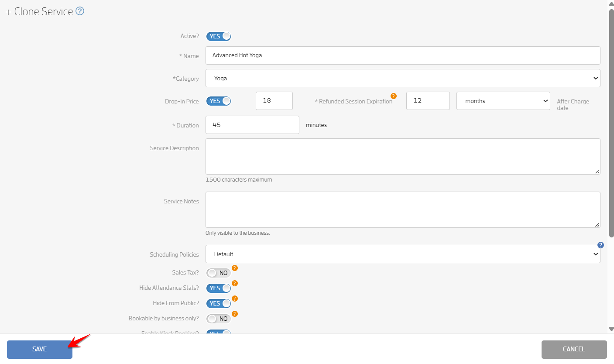Click the "+ Clone Service" heading
The width and height of the screenshot is (614, 364).
(x=39, y=12)
